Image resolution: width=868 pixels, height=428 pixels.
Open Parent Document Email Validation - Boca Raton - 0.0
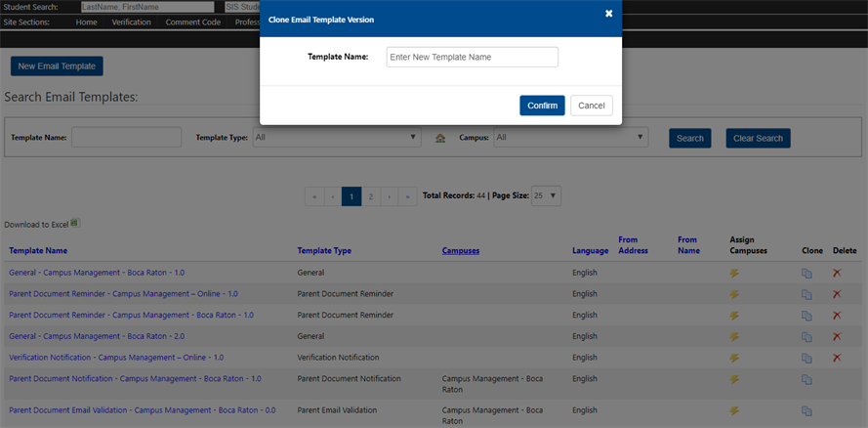pos(143,410)
